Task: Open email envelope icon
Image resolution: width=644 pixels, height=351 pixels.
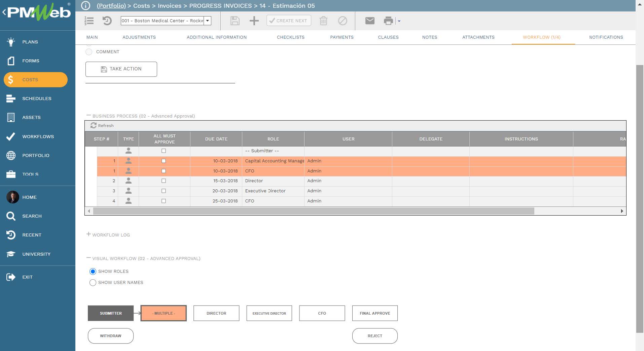Action: [370, 21]
